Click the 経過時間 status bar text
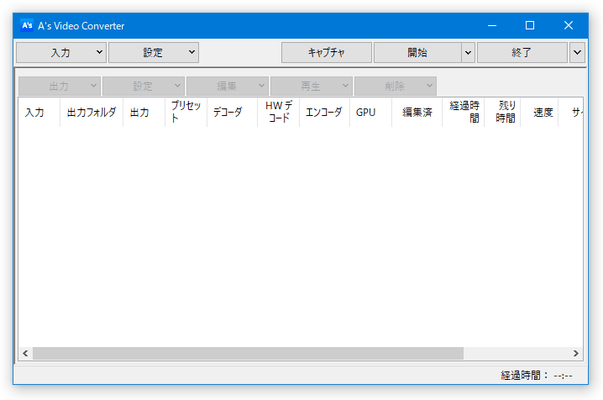 pyautogui.click(x=536, y=375)
